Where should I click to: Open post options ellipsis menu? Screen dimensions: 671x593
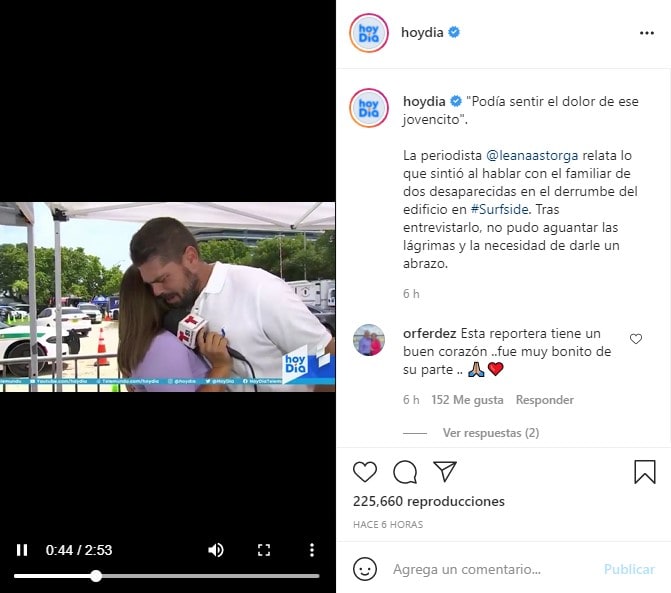click(647, 33)
